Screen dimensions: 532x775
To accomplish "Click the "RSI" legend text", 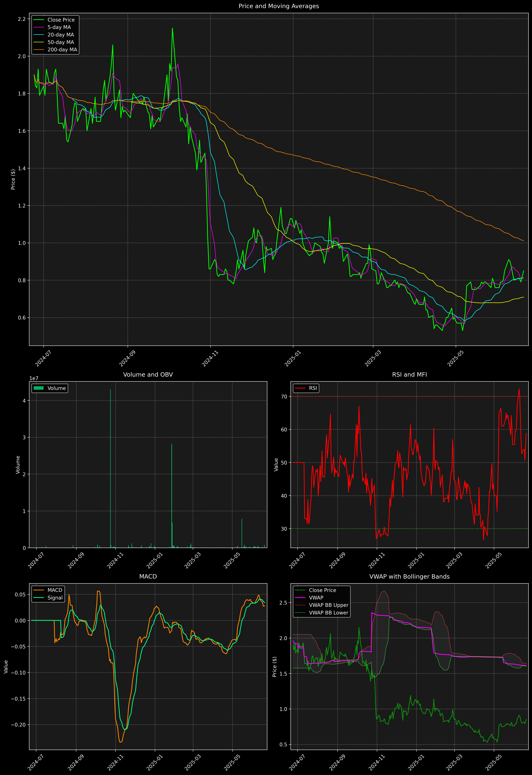I will (x=313, y=388).
